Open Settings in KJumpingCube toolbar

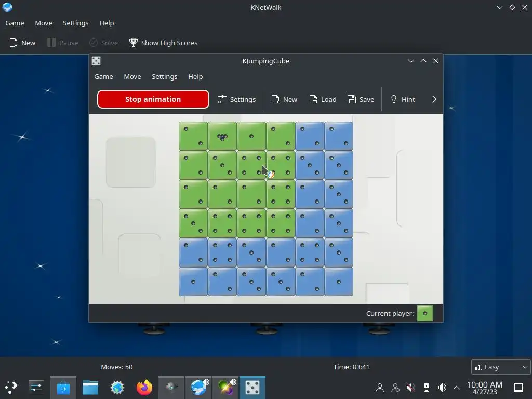(237, 99)
